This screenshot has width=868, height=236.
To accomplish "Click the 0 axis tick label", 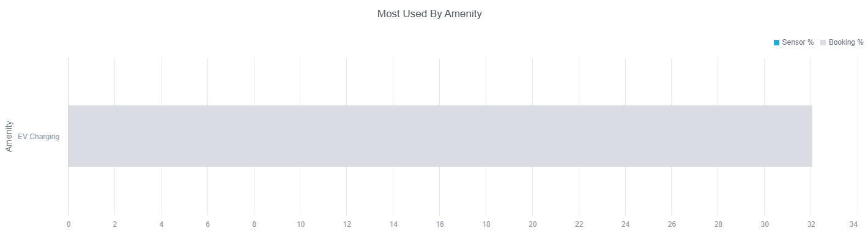I will (x=68, y=224).
